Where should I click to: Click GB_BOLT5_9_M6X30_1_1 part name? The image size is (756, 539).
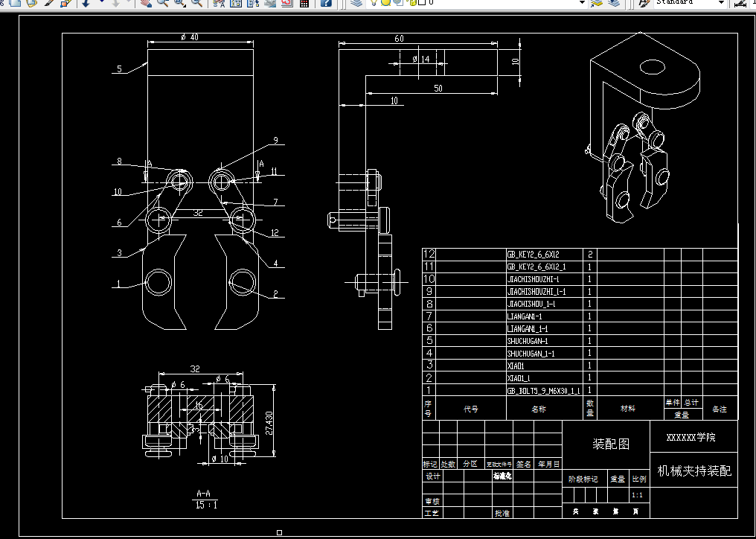543,390
